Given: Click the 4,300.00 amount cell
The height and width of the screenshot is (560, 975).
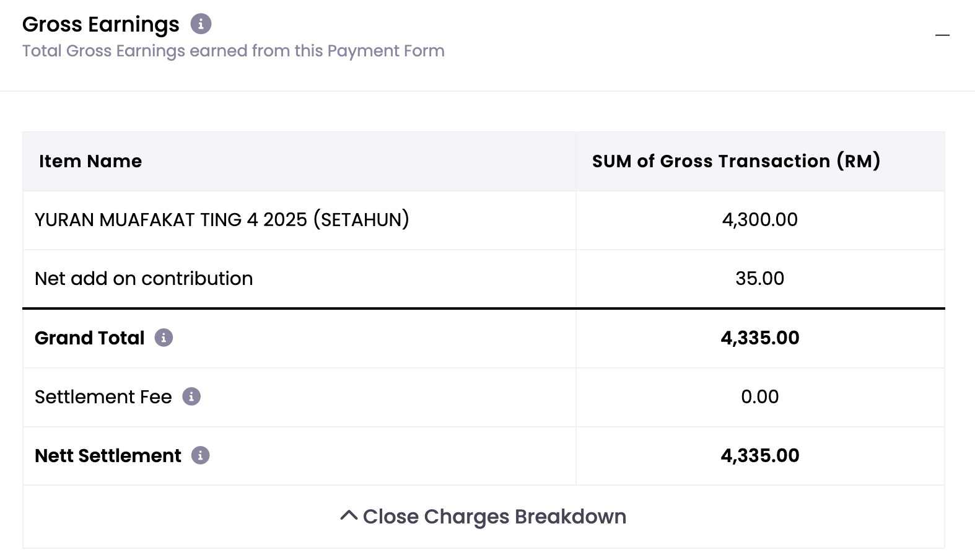Looking at the screenshot, I should [x=759, y=220].
